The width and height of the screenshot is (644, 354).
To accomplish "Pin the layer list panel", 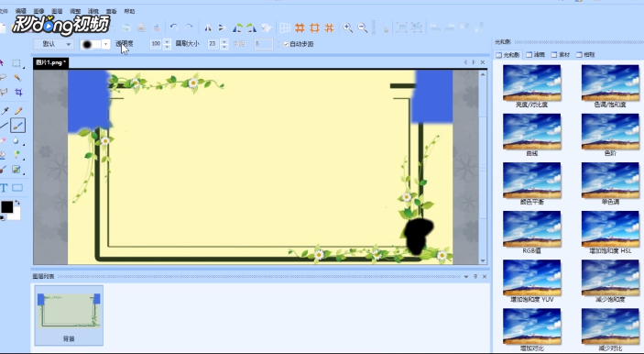I will (475, 277).
